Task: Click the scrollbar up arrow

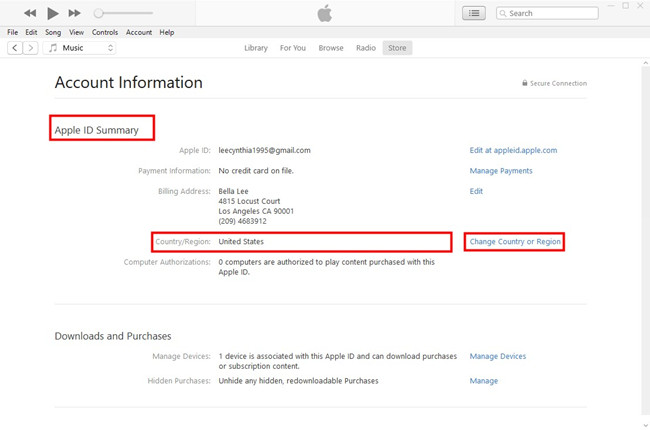Action: 645,63
